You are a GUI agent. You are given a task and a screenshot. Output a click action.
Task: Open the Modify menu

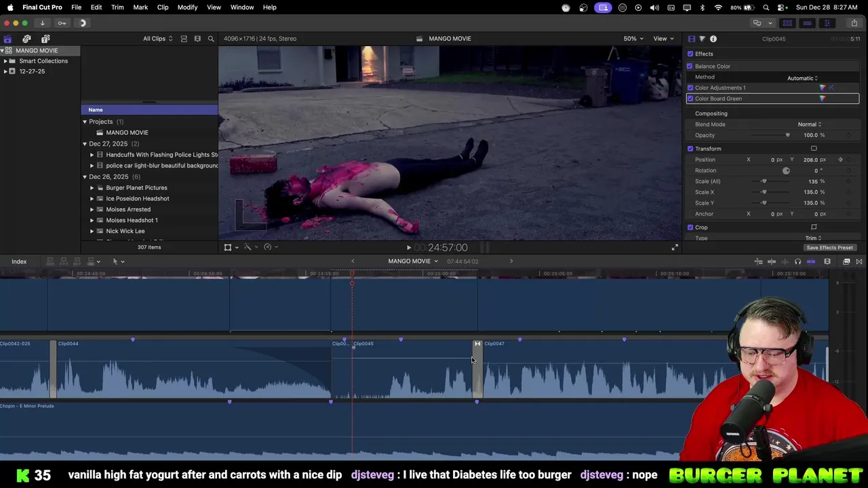coord(187,7)
